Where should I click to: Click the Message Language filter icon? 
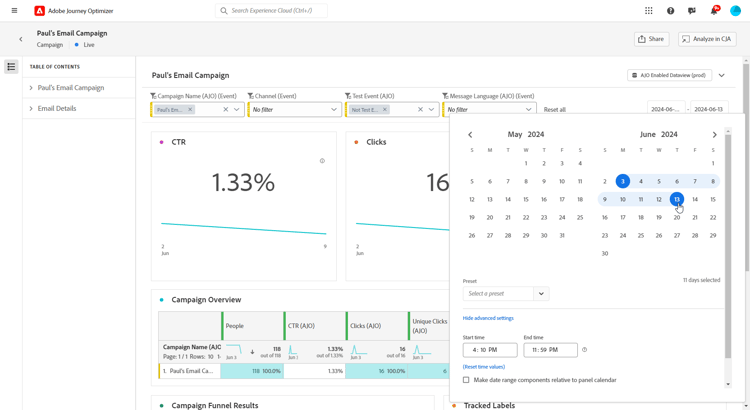point(445,96)
